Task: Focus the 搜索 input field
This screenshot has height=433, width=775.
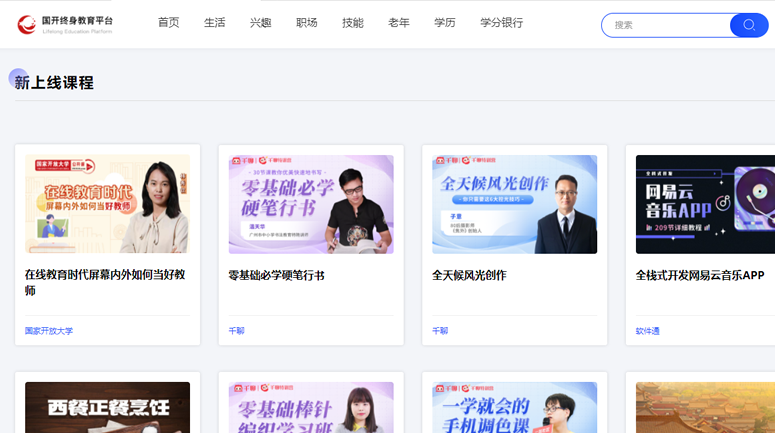Action: (667, 25)
